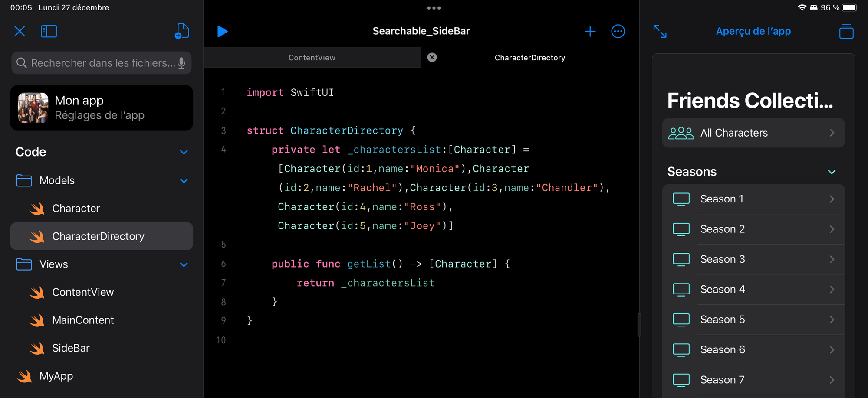Open the more options ellipsis menu
The width and height of the screenshot is (868, 398).
point(618,31)
